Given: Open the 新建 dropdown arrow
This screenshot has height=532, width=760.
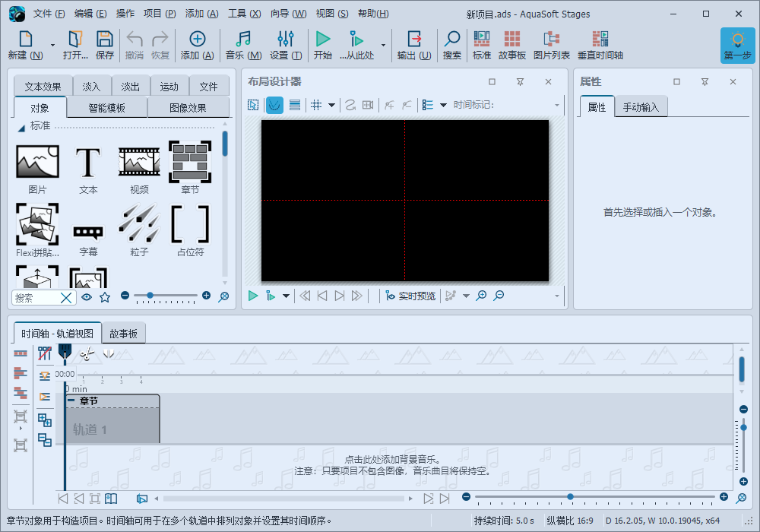Looking at the screenshot, I should click(x=52, y=46).
